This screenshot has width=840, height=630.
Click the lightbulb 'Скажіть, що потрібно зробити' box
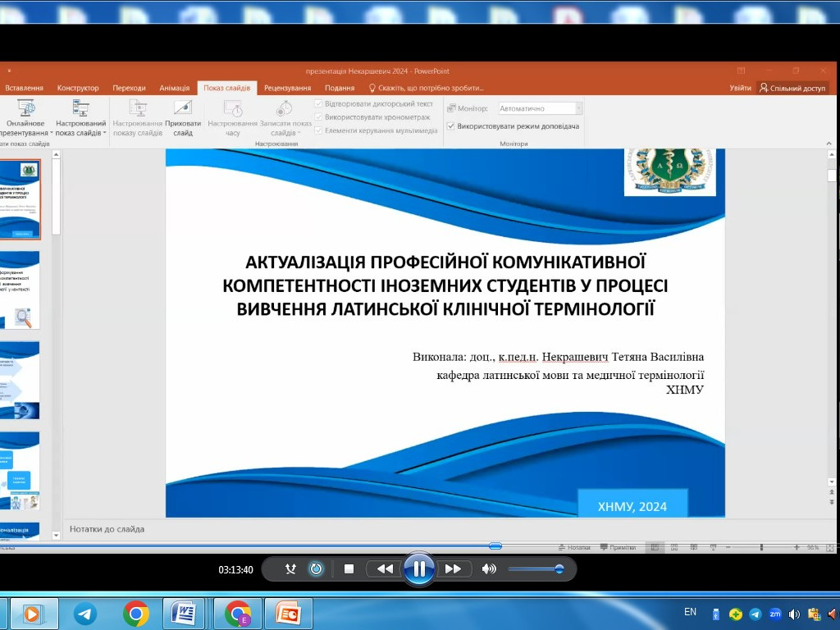tap(427, 88)
